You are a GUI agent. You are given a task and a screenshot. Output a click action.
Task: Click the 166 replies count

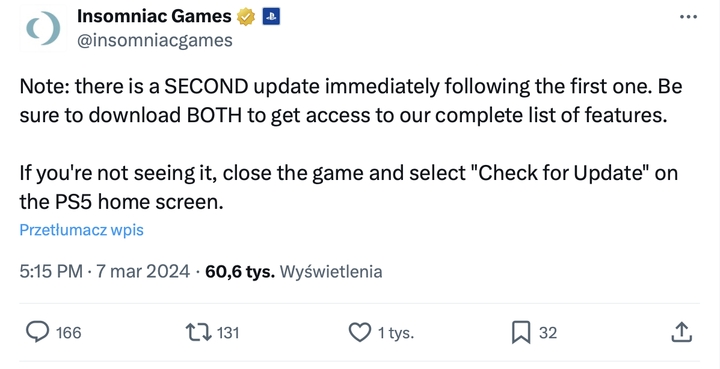[x=68, y=333]
